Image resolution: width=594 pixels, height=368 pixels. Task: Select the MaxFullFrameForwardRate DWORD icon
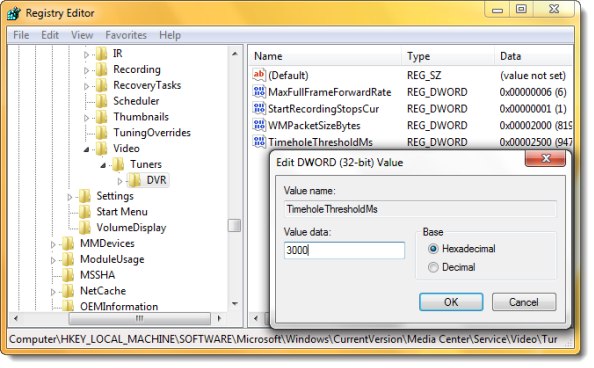[x=259, y=91]
